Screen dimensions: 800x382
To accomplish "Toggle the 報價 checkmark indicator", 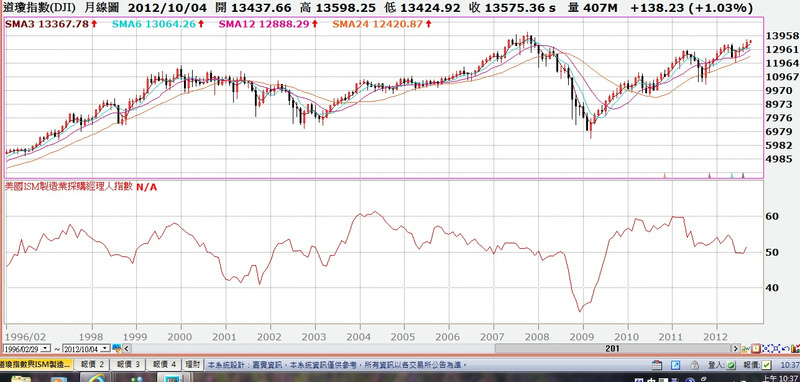I will click(x=766, y=365).
